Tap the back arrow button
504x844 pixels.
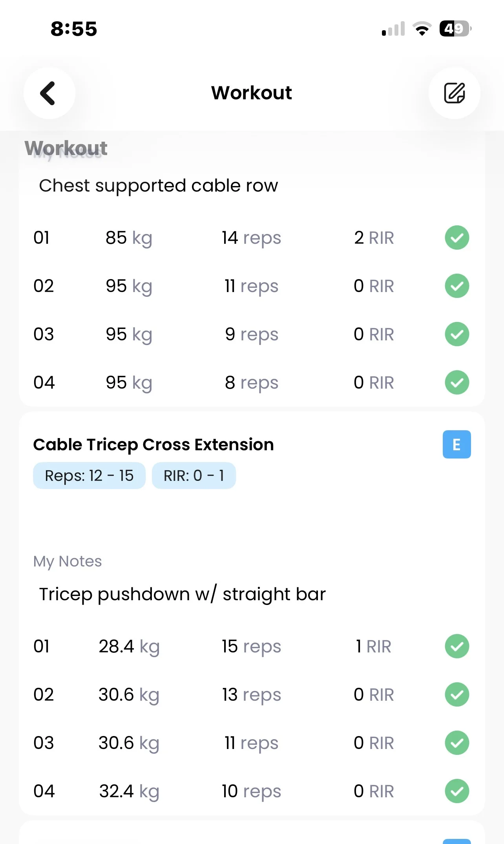[49, 93]
